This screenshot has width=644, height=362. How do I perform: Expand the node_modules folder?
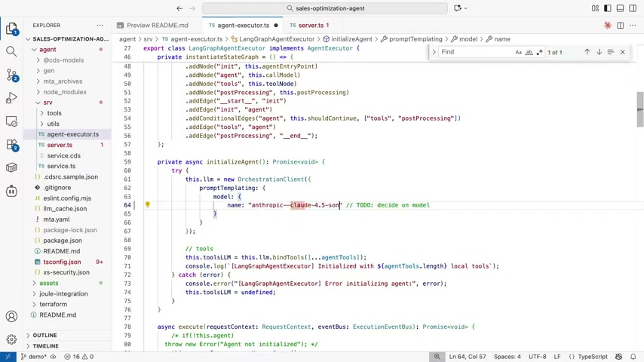38,92
